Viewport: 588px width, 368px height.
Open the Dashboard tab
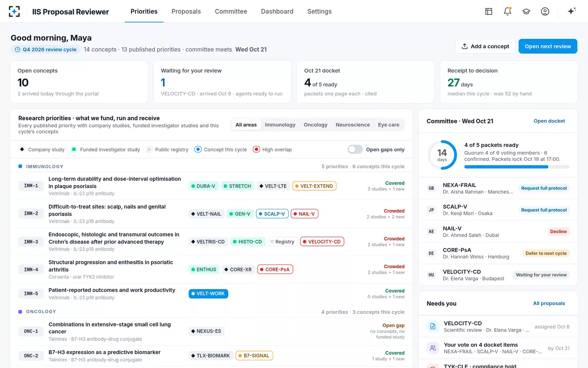pos(277,11)
